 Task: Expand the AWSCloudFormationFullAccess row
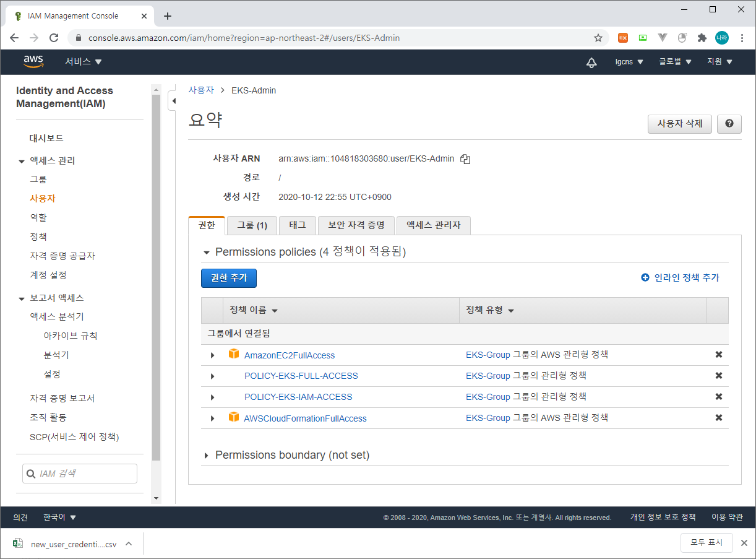(212, 418)
